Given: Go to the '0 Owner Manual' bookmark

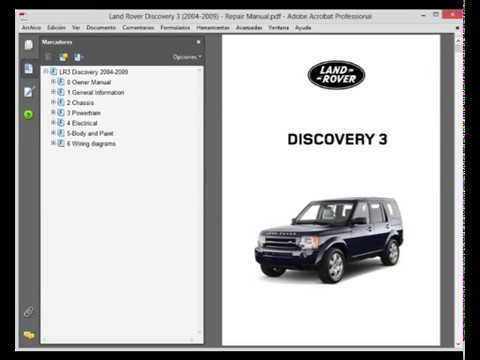Looking at the screenshot, I should pyautogui.click(x=89, y=82).
